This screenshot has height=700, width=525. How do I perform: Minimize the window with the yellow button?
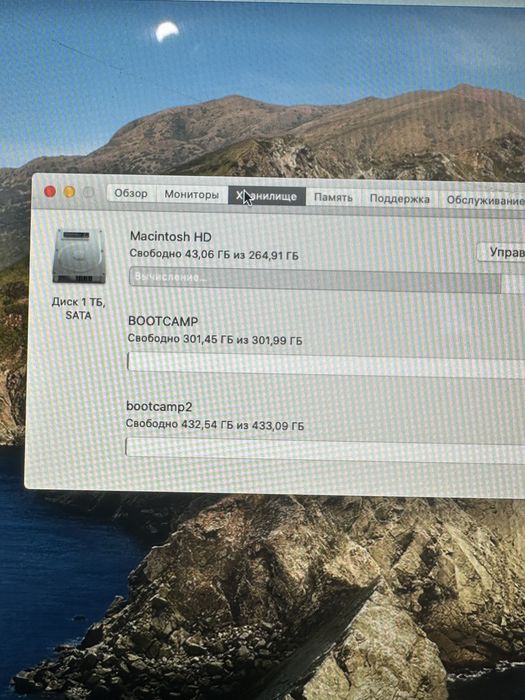pyautogui.click(x=69, y=192)
